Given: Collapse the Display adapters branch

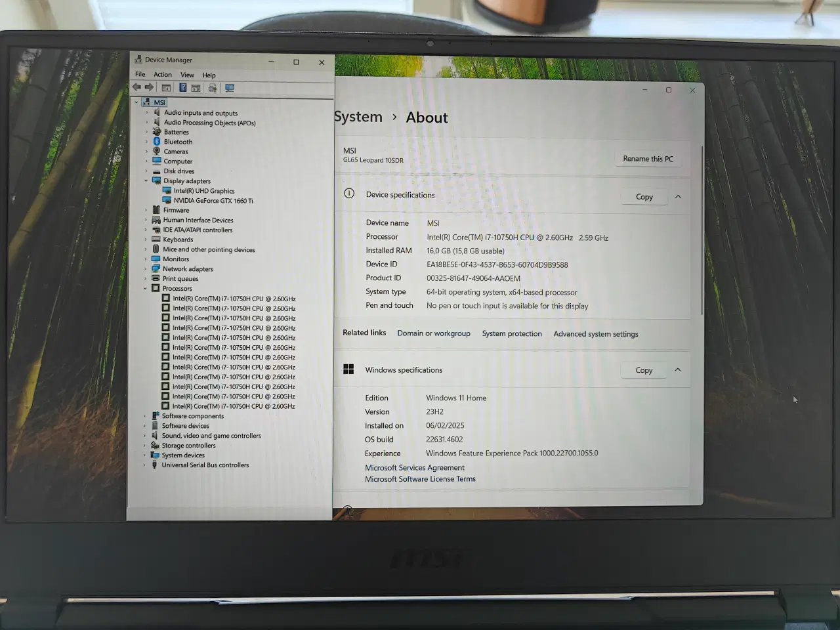Looking at the screenshot, I should click(x=146, y=180).
